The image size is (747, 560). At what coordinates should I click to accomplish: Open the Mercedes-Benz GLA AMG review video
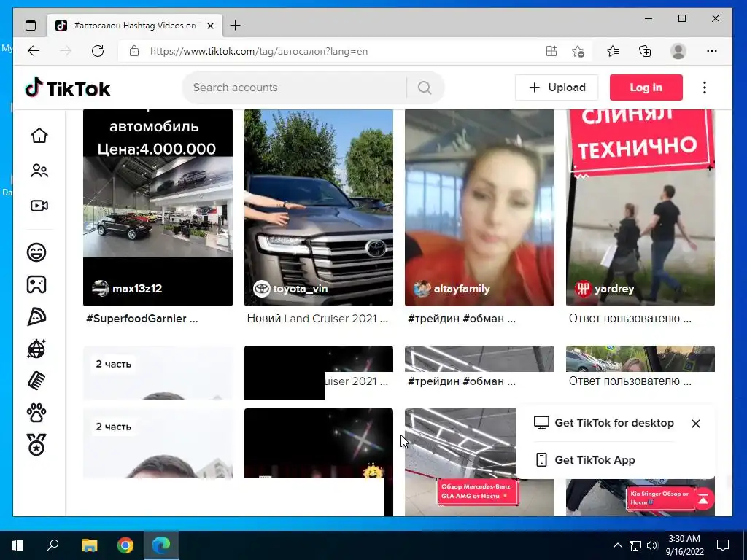click(479, 462)
